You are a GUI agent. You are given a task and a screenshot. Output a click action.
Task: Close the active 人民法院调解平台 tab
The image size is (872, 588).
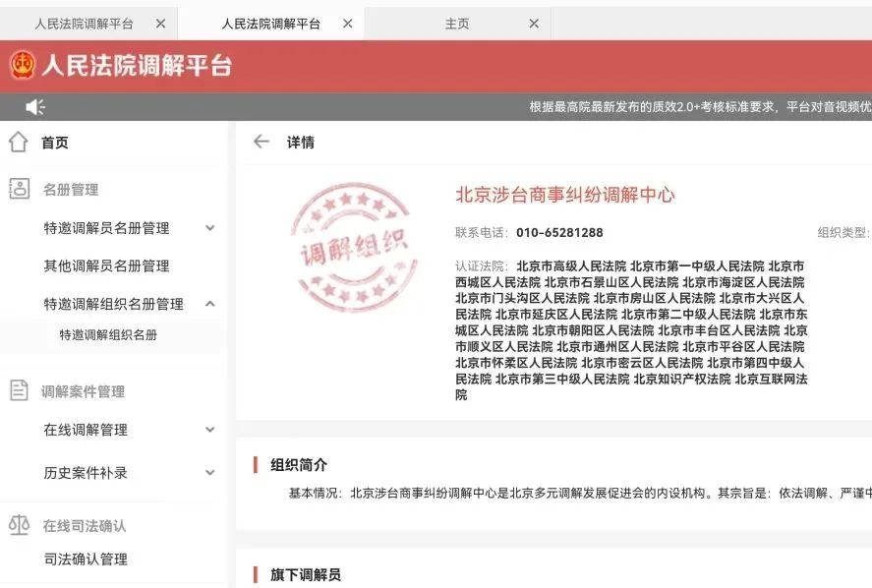(x=347, y=24)
